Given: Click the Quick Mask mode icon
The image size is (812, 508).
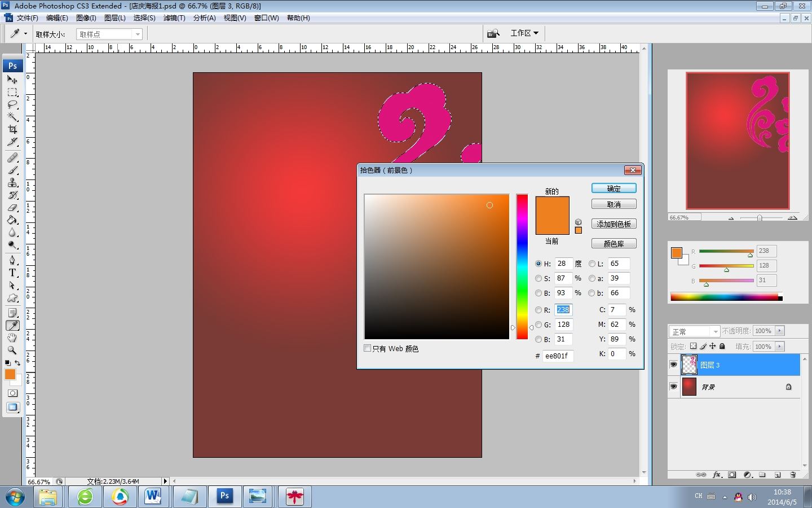Looking at the screenshot, I should 12,393.
